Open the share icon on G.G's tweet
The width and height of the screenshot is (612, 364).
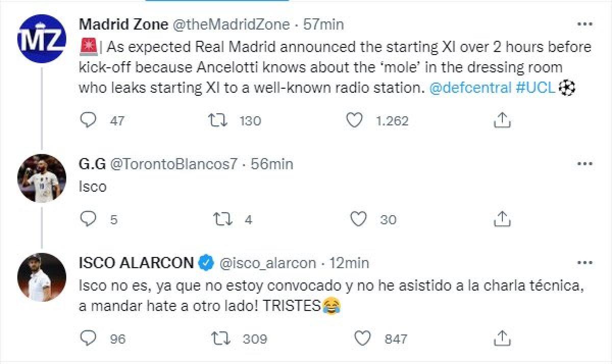pos(502,218)
